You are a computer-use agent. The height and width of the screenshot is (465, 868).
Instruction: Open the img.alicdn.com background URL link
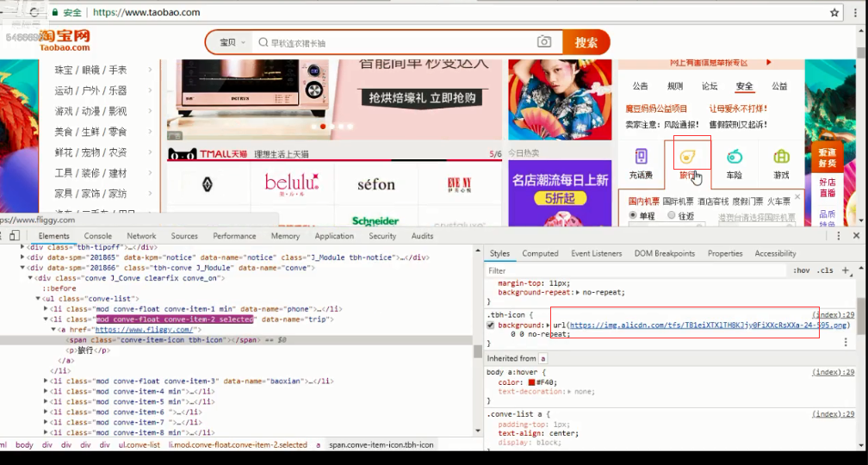[x=709, y=325]
